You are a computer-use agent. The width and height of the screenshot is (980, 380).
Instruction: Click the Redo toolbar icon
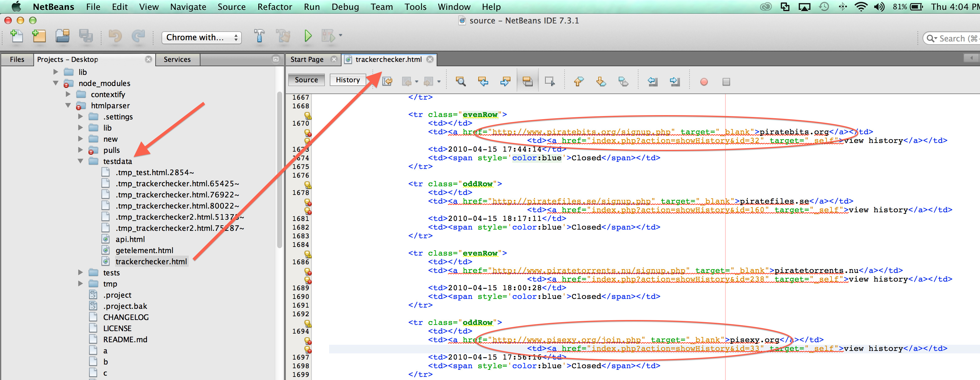click(138, 36)
